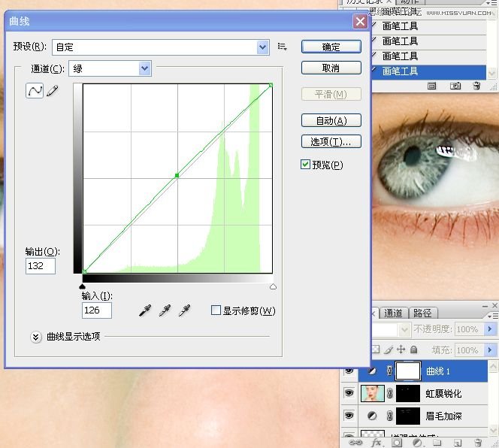Screen dimensions: 499x448
Task: Click the 自动(A) button
Action: [331, 120]
